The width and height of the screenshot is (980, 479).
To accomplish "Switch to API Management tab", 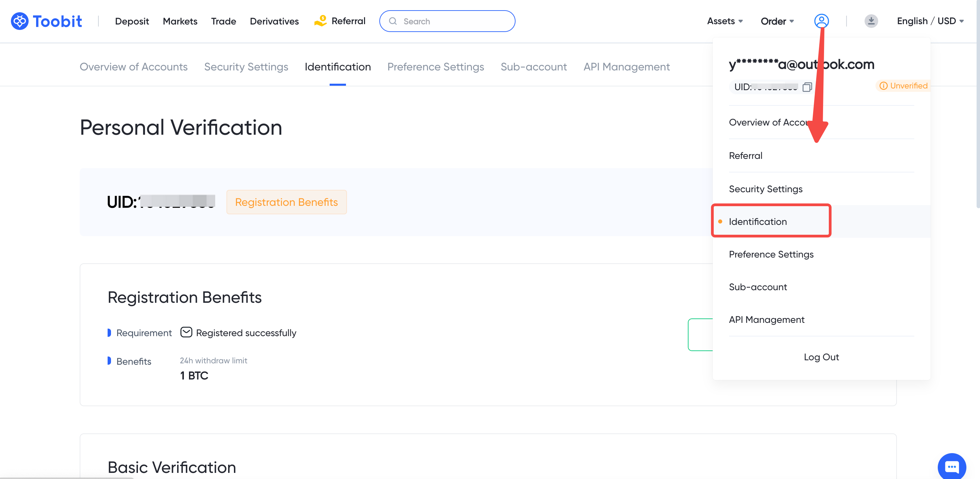I will 627,67.
